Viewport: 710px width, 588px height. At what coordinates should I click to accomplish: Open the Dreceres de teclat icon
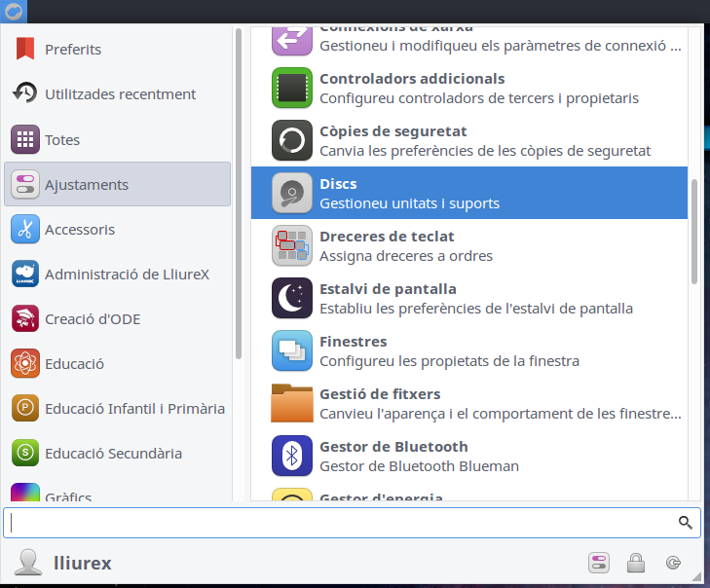(291, 245)
